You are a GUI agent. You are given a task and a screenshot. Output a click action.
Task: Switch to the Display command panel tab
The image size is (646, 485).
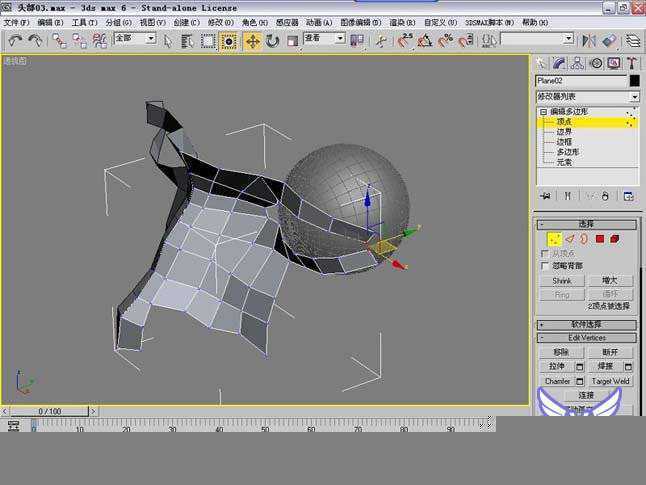point(614,63)
